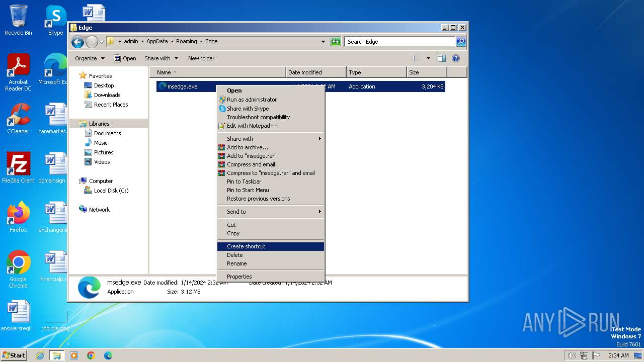Choose Compress and email...
644x362 pixels.
[271, 164]
